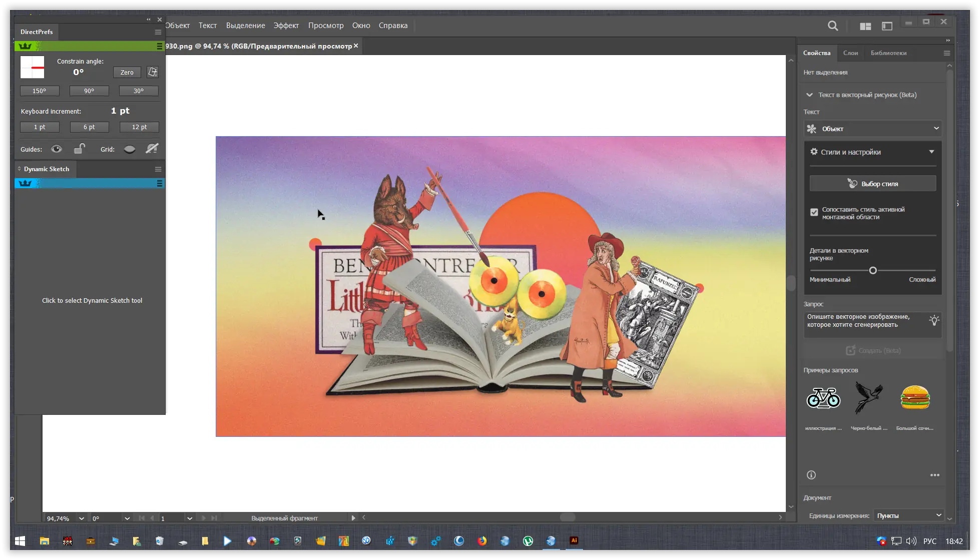This screenshot has width=980, height=560.
Task: Collapse the Стили и настройки section
Action: [x=932, y=151]
